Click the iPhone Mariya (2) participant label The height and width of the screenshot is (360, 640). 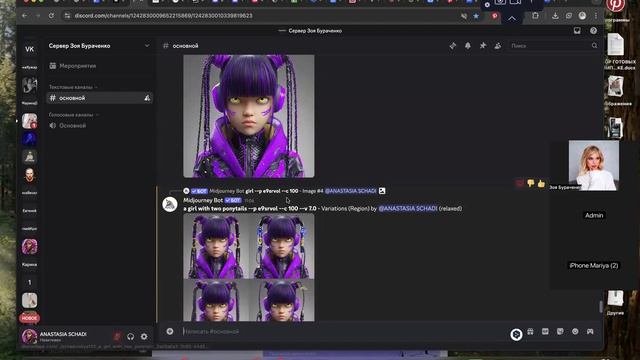click(x=594, y=265)
